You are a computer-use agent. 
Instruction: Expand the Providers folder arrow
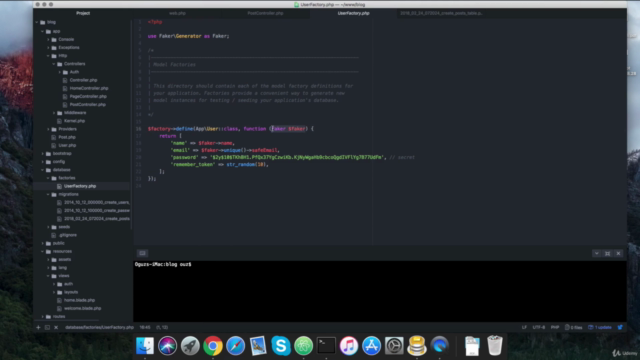click(x=48, y=129)
